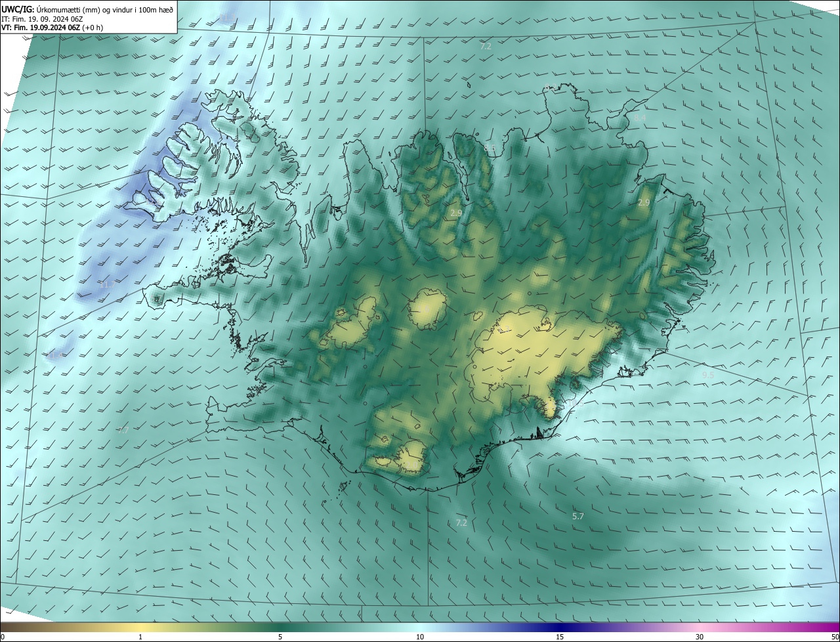Click the 8.4 value label on the map

tap(640, 118)
